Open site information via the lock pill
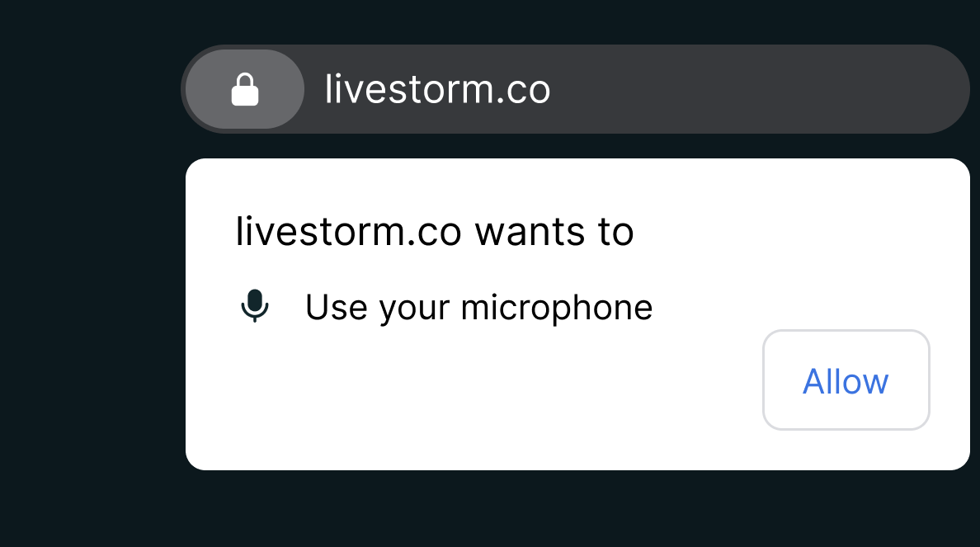Viewport: 980px width, 547px height. tap(245, 89)
